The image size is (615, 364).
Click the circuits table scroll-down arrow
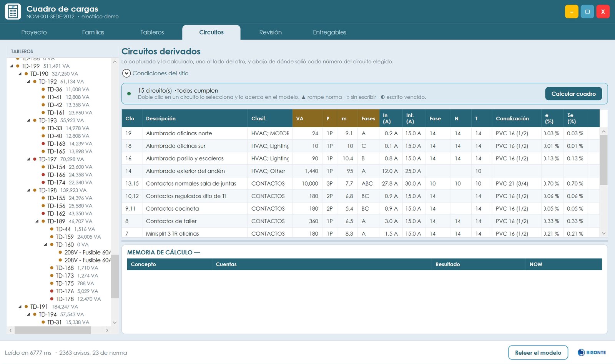603,233
